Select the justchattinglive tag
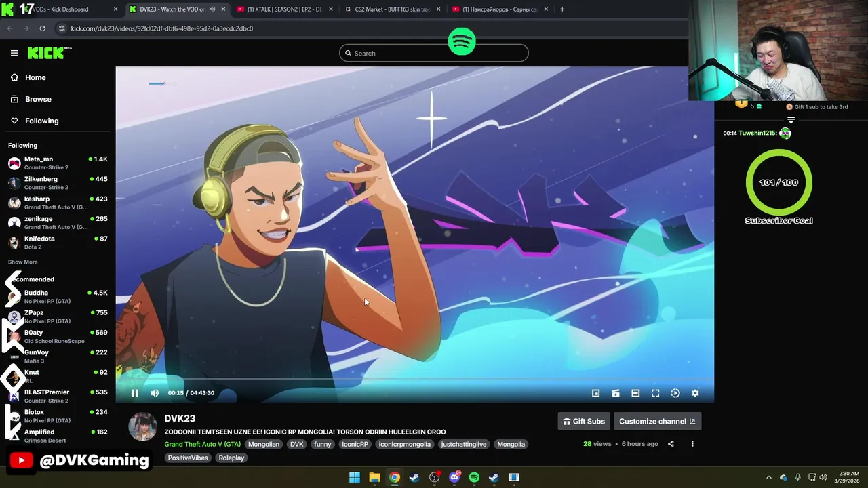 [x=464, y=444]
